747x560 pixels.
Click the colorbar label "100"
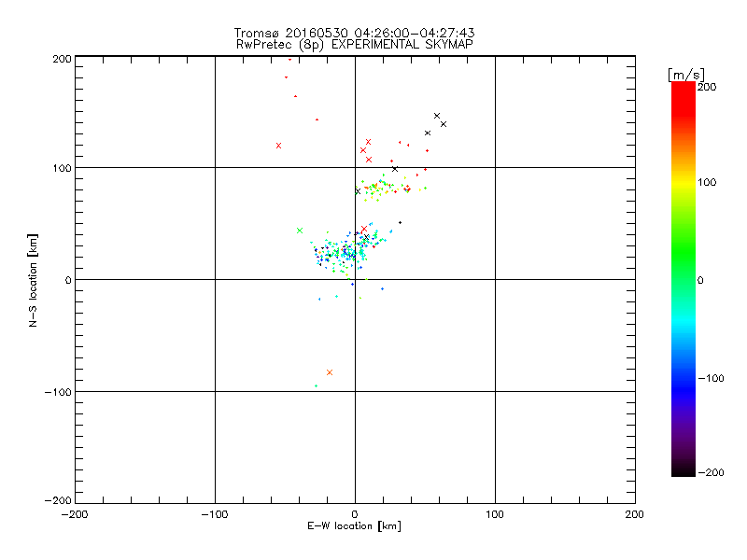coord(707,182)
